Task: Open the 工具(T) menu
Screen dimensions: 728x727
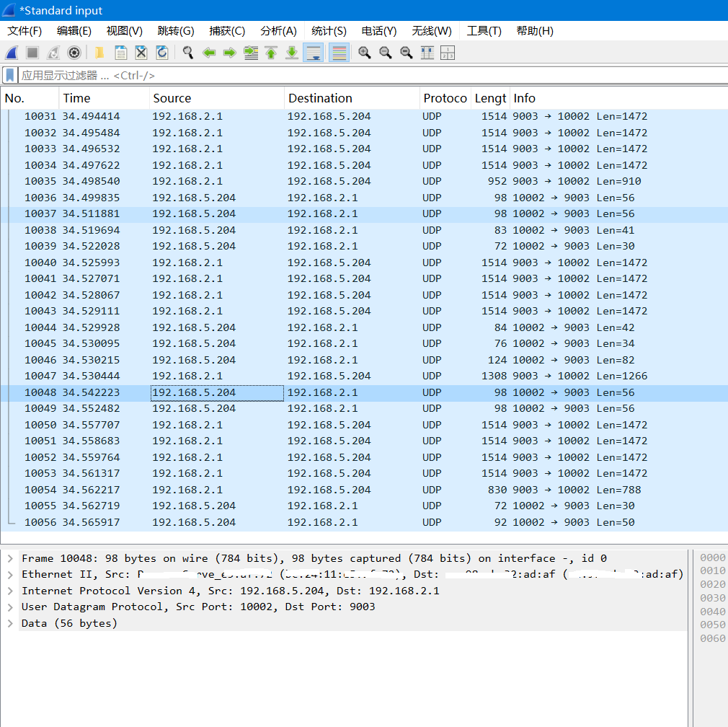Action: click(484, 31)
